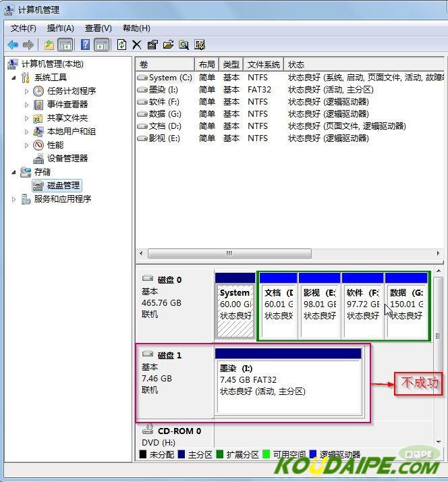Click the horizontal scrollbar thumb in volume list
Image resolution: width=448 pixels, height=482 pixels.
click(229, 254)
